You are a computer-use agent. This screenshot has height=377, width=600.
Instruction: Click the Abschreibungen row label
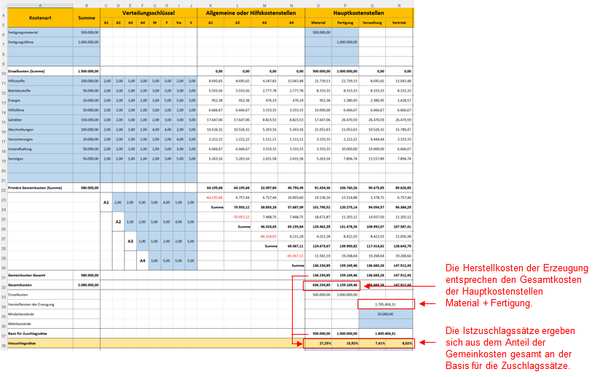[x=40, y=130]
